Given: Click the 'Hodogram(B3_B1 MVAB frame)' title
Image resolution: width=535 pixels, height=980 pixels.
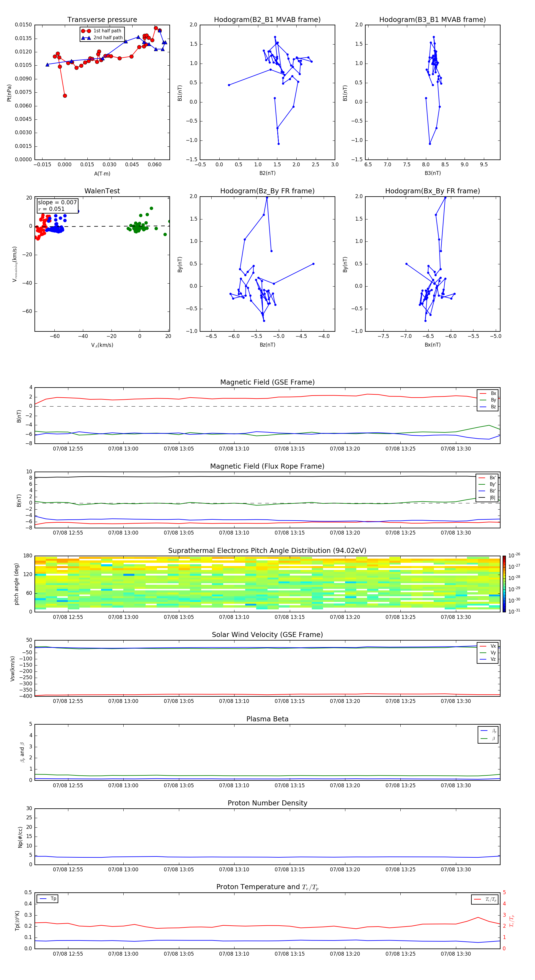Looking at the screenshot, I should (x=432, y=20).
